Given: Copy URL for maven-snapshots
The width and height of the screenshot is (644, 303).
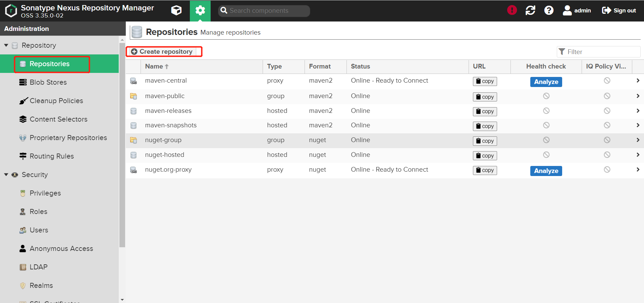Looking at the screenshot, I should (x=485, y=126).
